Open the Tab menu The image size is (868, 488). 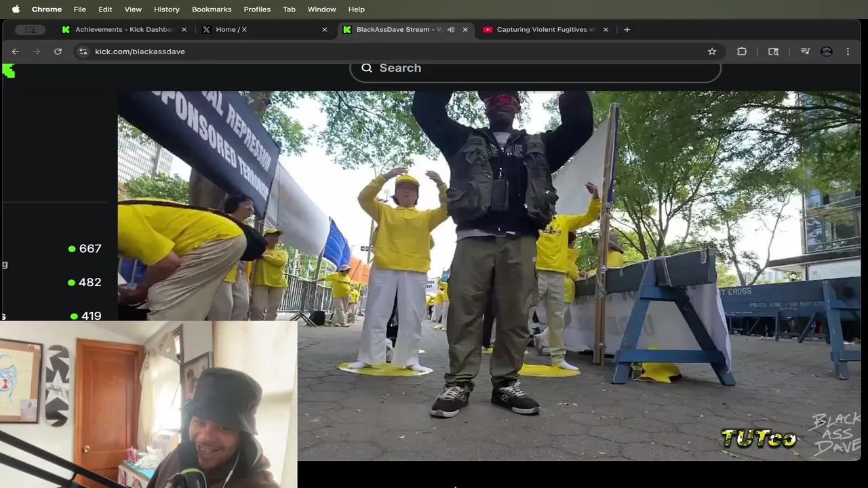point(289,9)
